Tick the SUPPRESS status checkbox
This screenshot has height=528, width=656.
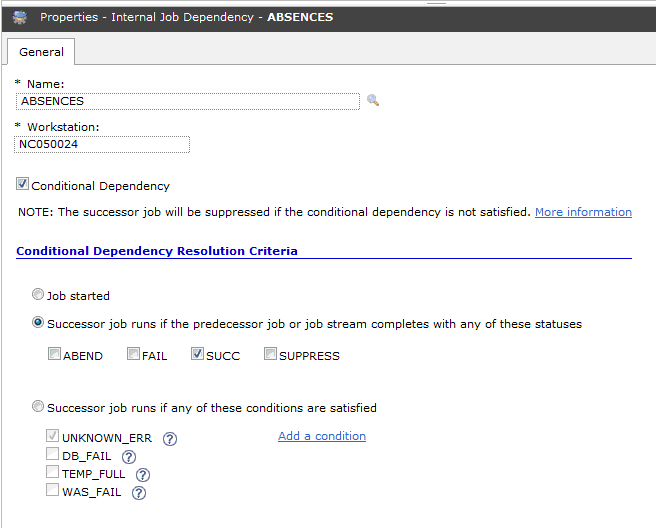[x=270, y=355]
